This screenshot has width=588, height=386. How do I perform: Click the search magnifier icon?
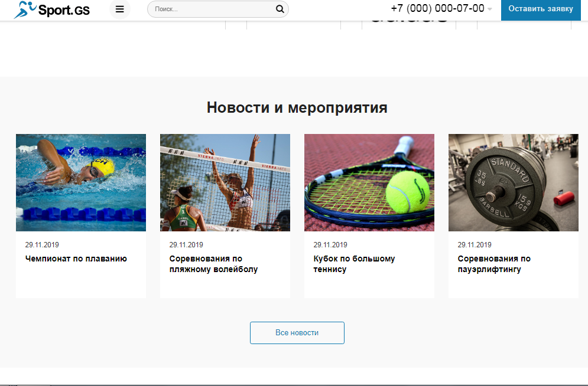point(280,9)
